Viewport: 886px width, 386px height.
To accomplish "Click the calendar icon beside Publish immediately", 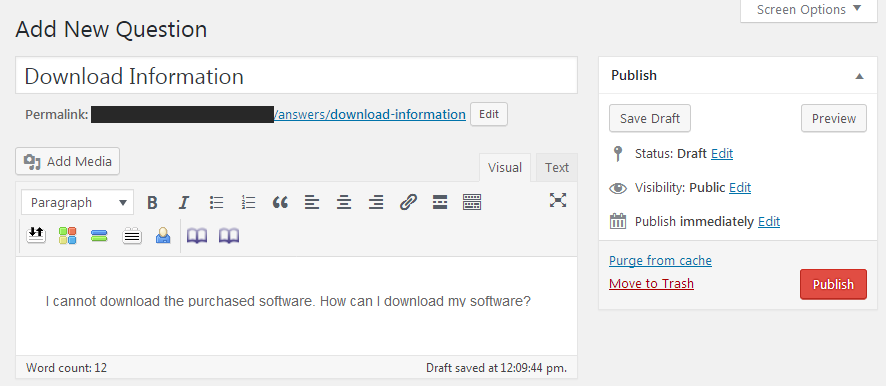I will [x=618, y=221].
